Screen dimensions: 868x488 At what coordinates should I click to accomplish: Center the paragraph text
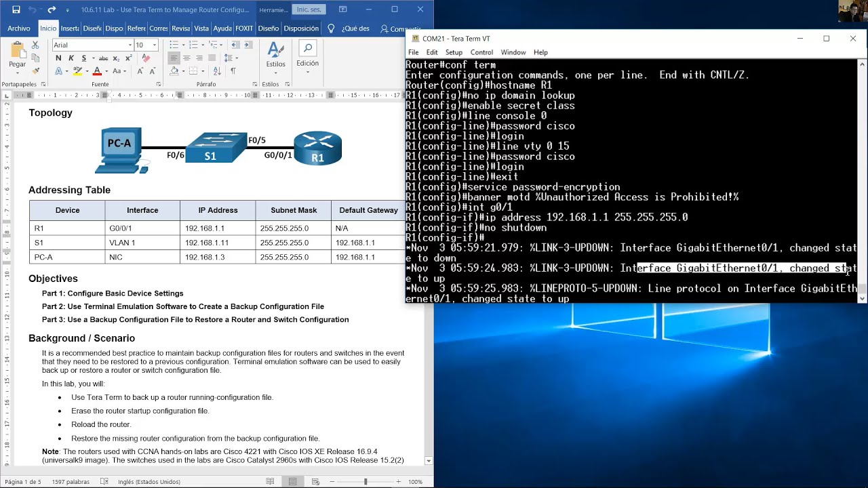pos(186,58)
